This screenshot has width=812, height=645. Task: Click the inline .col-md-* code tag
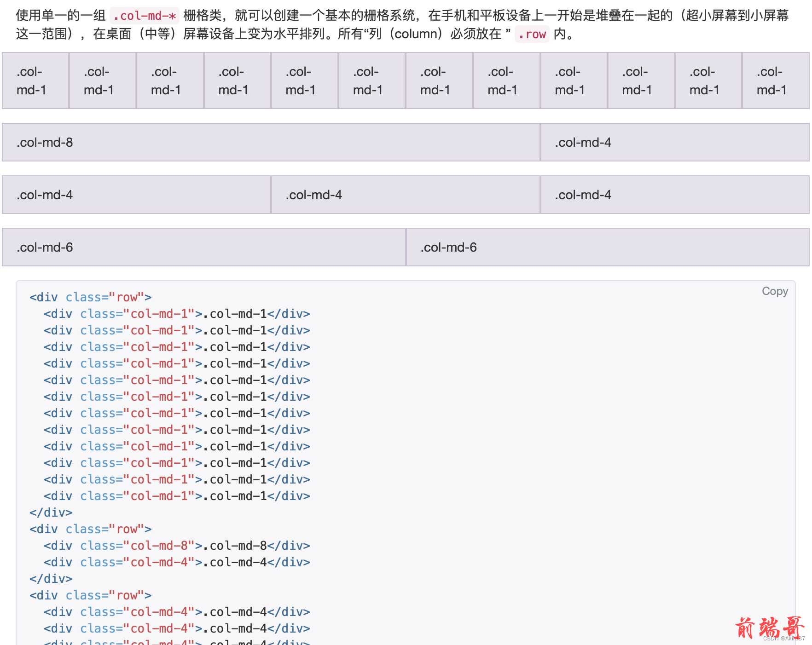pos(145,16)
